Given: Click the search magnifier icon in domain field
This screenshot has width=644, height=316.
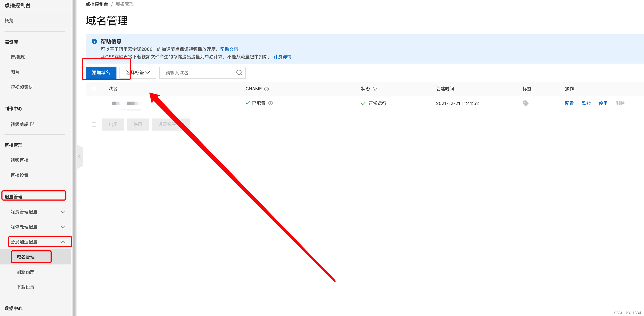Looking at the screenshot, I should 239,73.
